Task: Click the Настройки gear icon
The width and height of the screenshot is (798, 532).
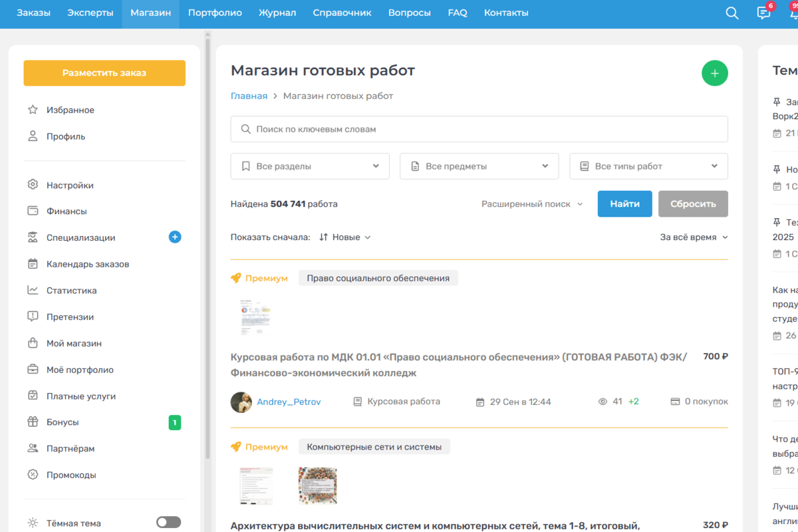Action: point(33,185)
